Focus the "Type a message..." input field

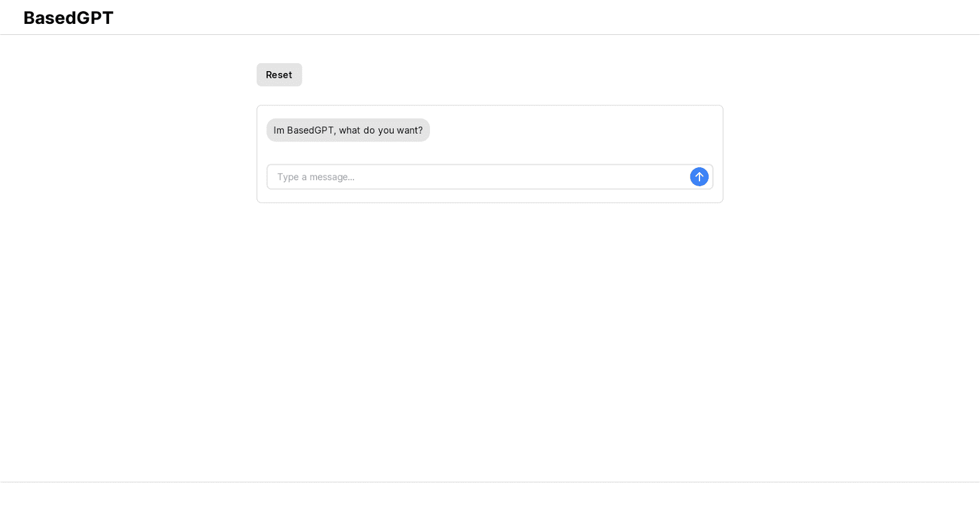(478, 177)
